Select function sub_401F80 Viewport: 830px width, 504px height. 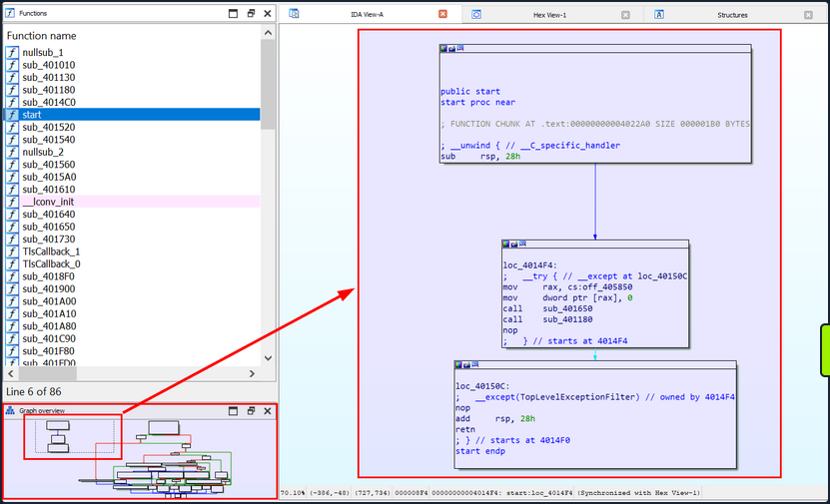point(132,350)
